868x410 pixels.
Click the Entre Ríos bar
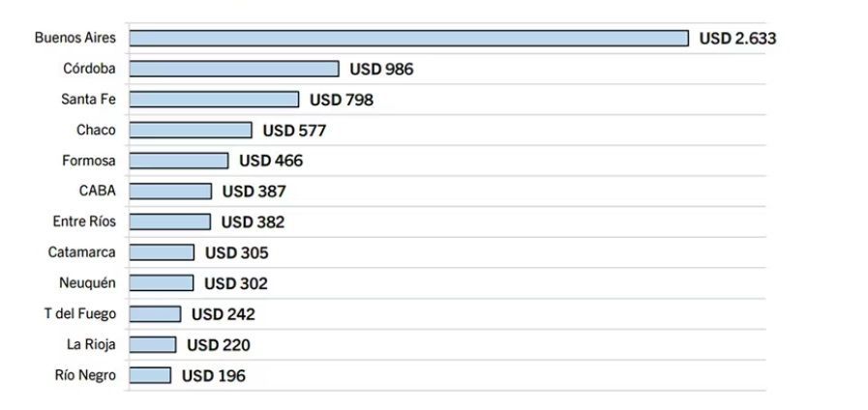tap(169, 221)
